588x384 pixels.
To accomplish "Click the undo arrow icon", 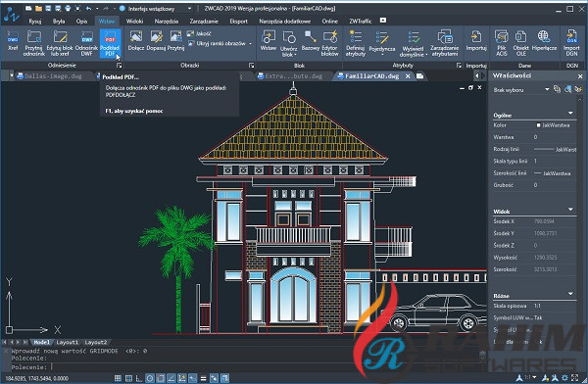I will coord(88,8).
